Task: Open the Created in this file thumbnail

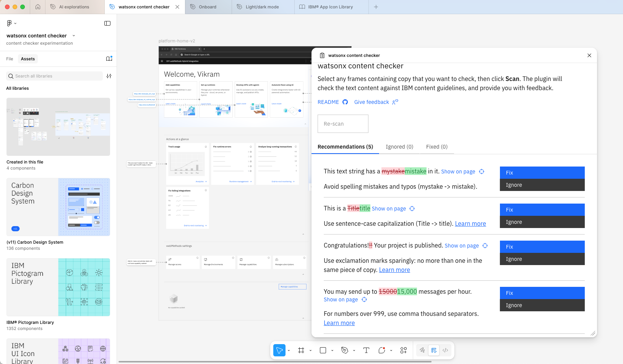Action: 58,127
